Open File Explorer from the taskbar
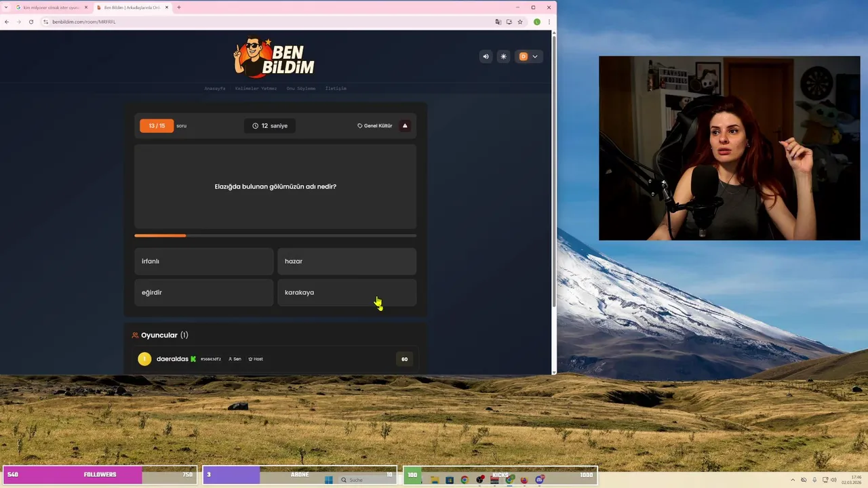Screen dimensions: 868x488 (435, 480)
